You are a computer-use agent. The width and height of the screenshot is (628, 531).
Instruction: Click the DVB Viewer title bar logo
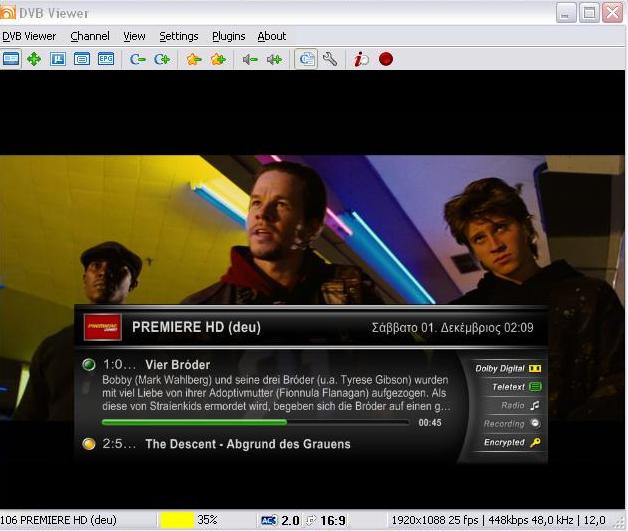point(8,12)
